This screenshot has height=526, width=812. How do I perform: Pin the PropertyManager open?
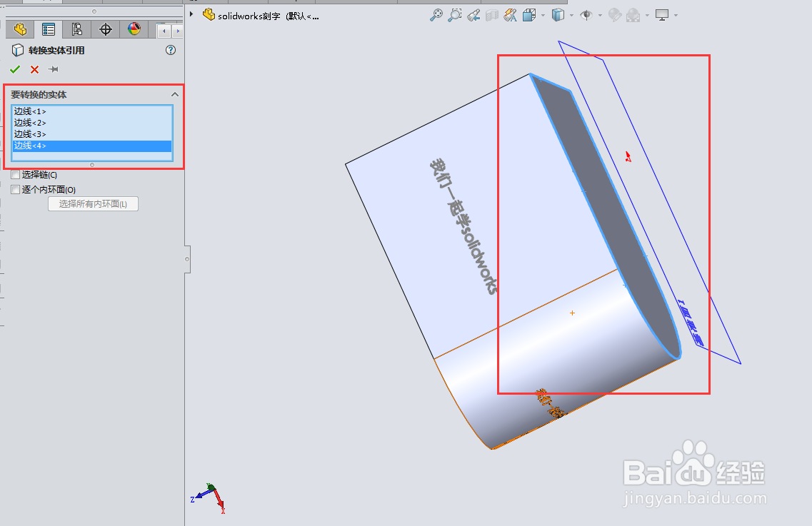tap(53, 69)
